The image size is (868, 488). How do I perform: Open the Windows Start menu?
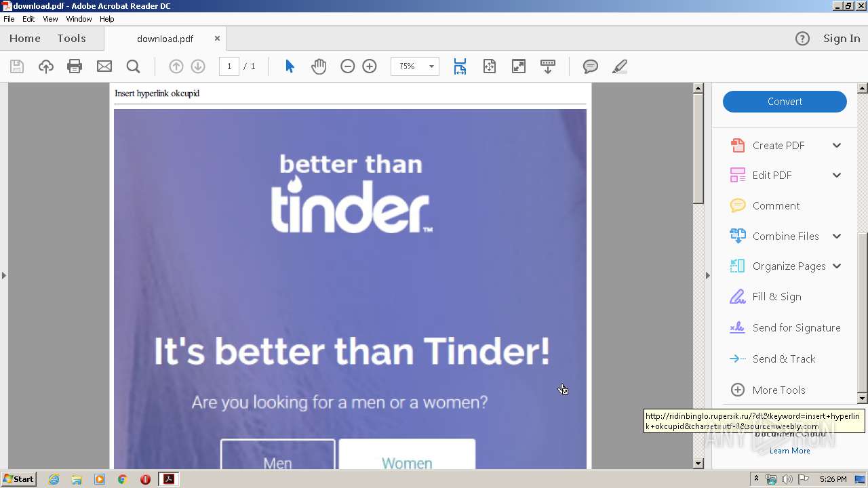[x=19, y=479]
